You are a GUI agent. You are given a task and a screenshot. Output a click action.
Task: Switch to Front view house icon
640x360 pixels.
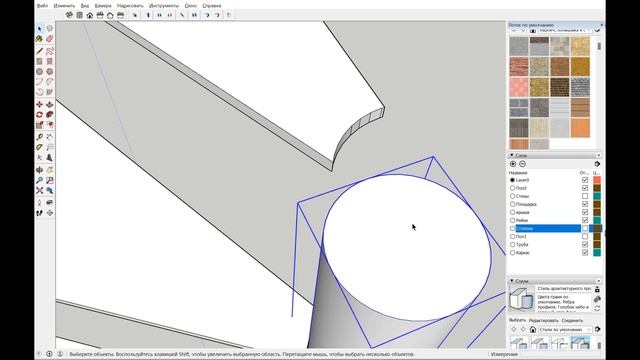pos(90,15)
